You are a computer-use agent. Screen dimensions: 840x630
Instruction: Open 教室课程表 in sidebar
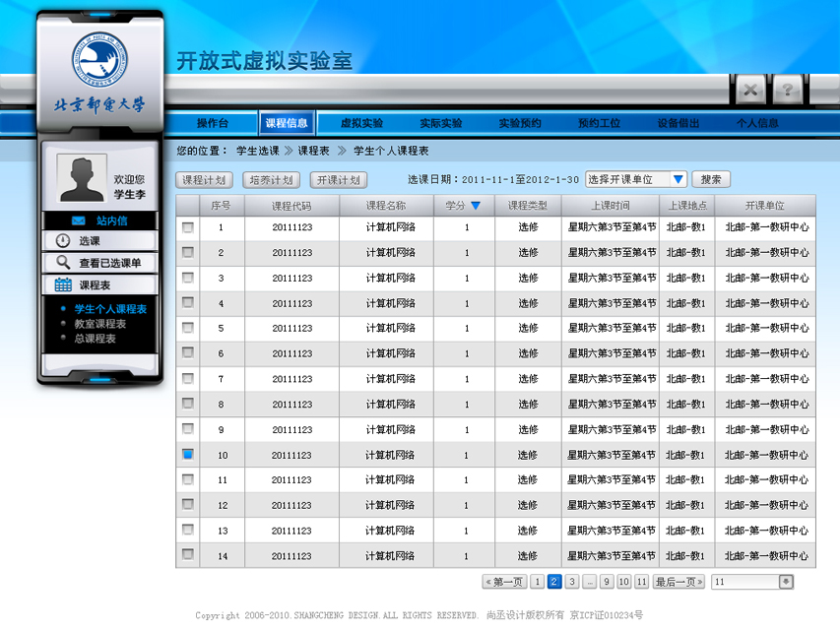[100, 324]
